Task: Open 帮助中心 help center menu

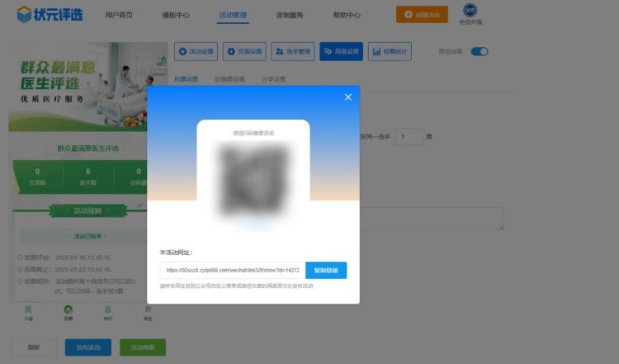Action: point(347,15)
